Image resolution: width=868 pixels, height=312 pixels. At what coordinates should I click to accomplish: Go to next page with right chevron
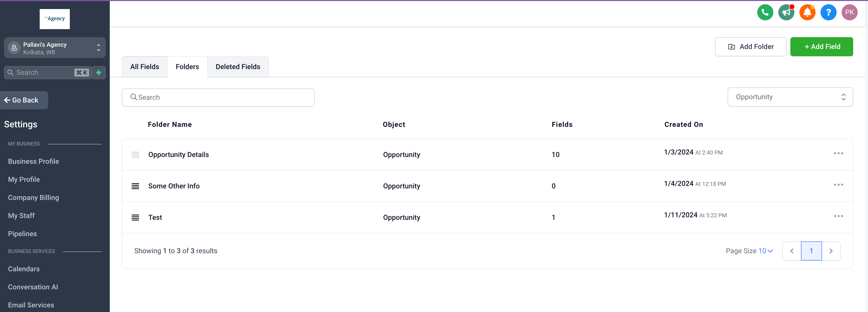pos(831,251)
